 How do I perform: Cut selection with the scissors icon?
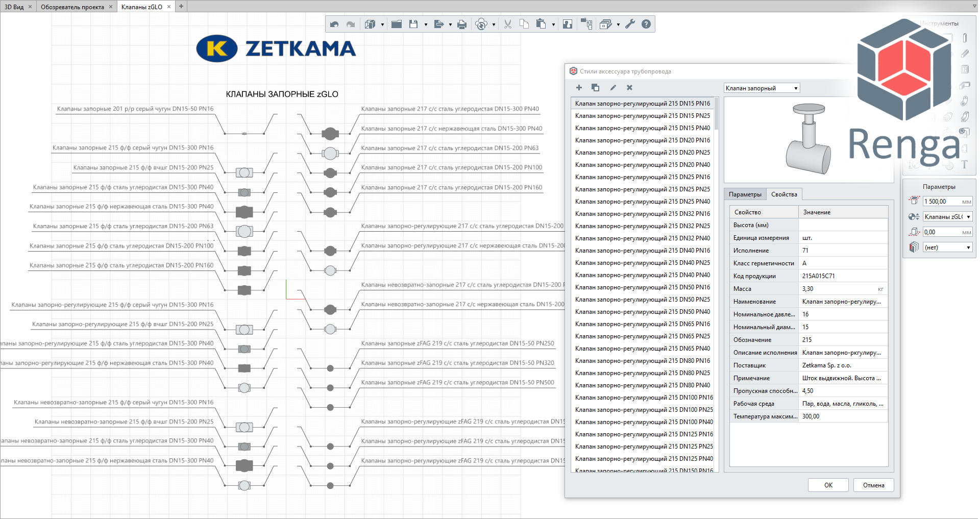click(x=508, y=24)
